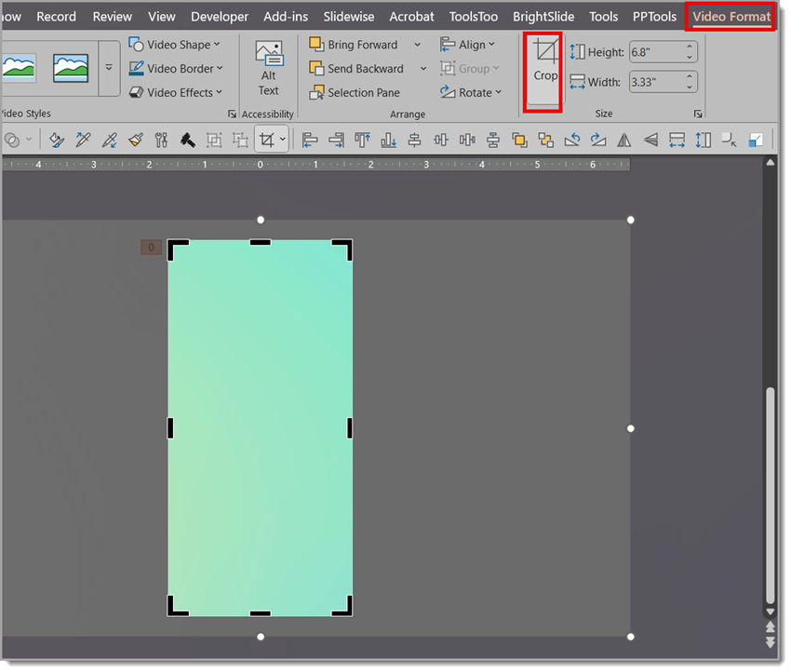Viewport: 791px width, 672px height.
Task: Open the View tab
Action: tap(161, 17)
